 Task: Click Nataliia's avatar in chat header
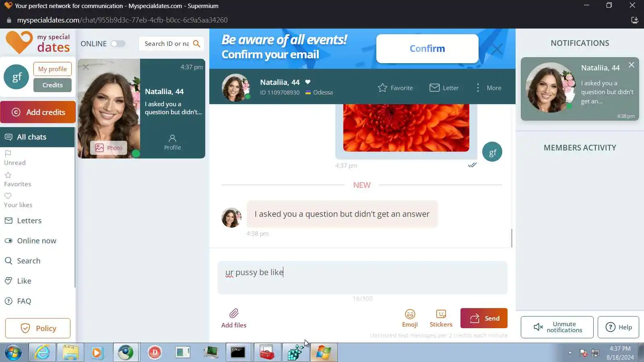[x=236, y=87]
